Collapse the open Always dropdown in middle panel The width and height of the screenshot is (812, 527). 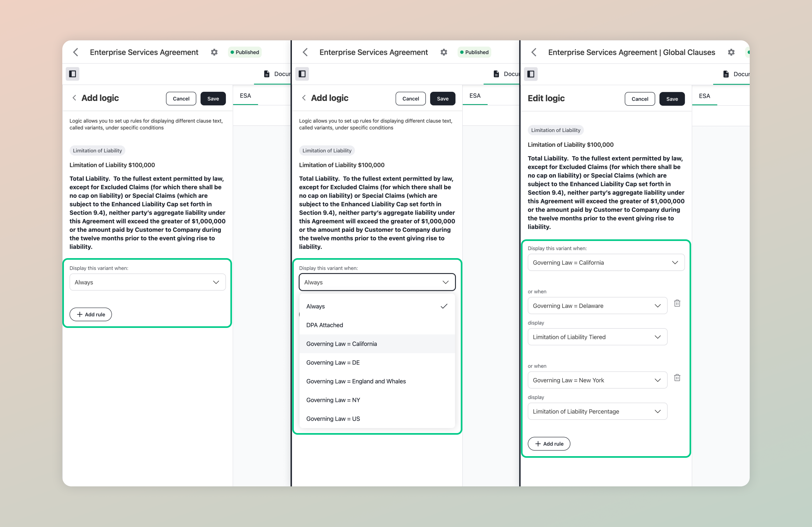tap(377, 282)
